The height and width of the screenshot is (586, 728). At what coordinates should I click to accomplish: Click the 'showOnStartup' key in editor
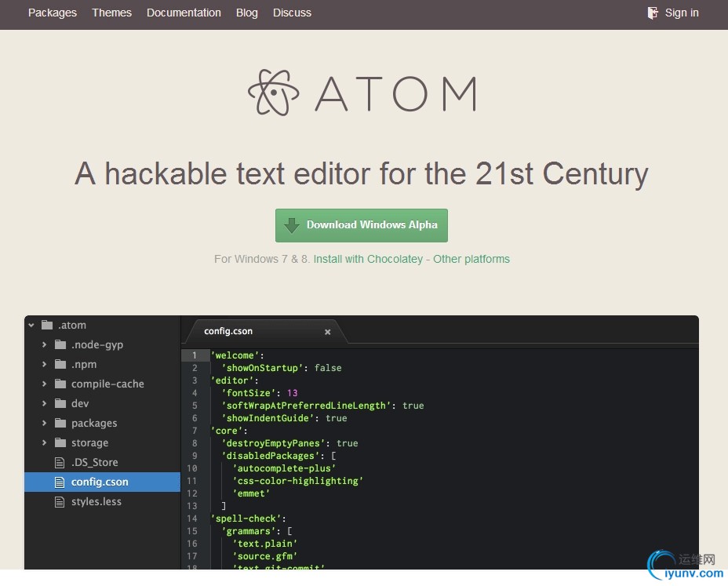tap(262, 368)
